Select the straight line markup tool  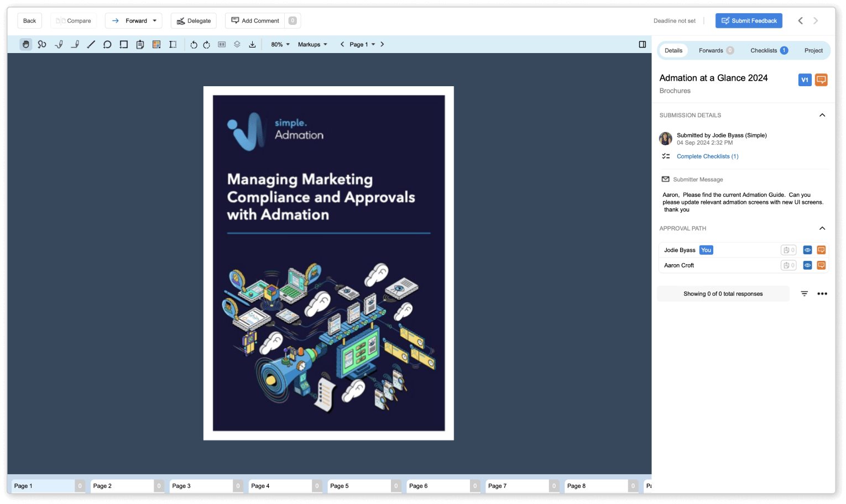pyautogui.click(x=91, y=44)
